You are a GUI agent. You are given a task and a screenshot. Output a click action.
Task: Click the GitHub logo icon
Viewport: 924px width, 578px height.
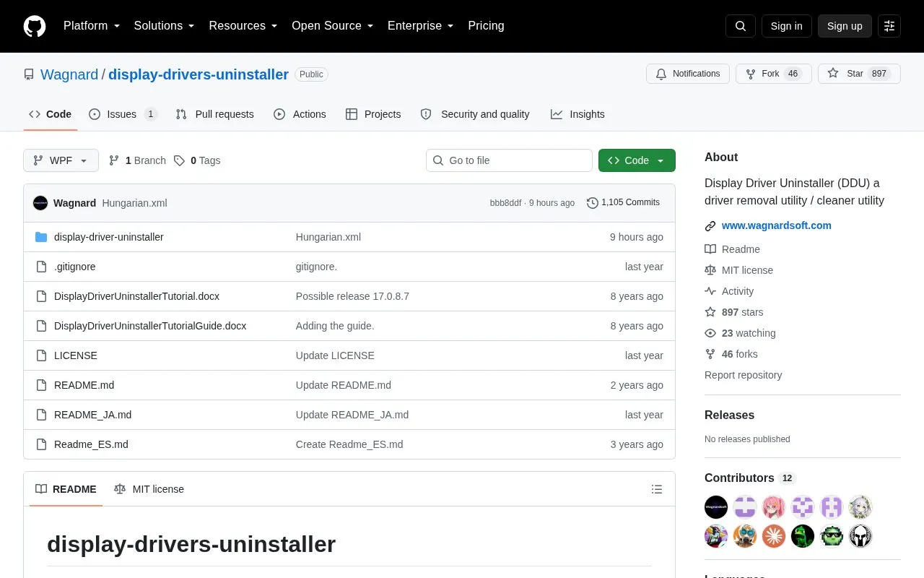pos(35,26)
